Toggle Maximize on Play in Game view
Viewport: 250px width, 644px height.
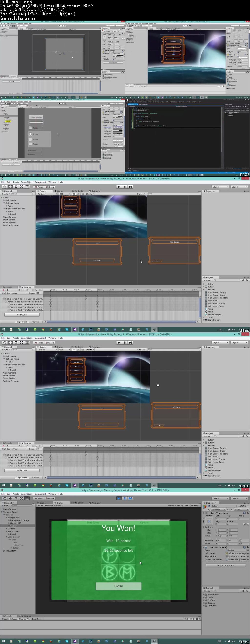coord(176,505)
